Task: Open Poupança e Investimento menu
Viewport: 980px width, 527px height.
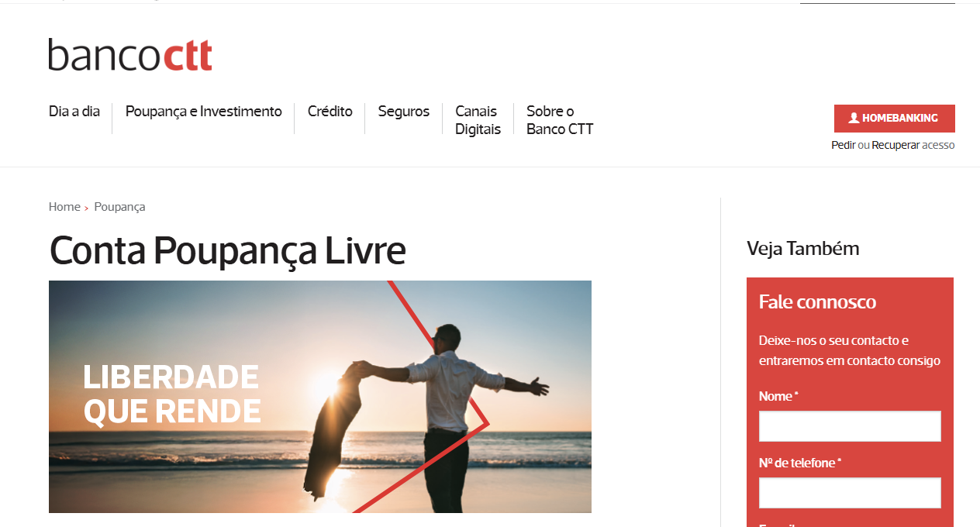Action: [204, 111]
